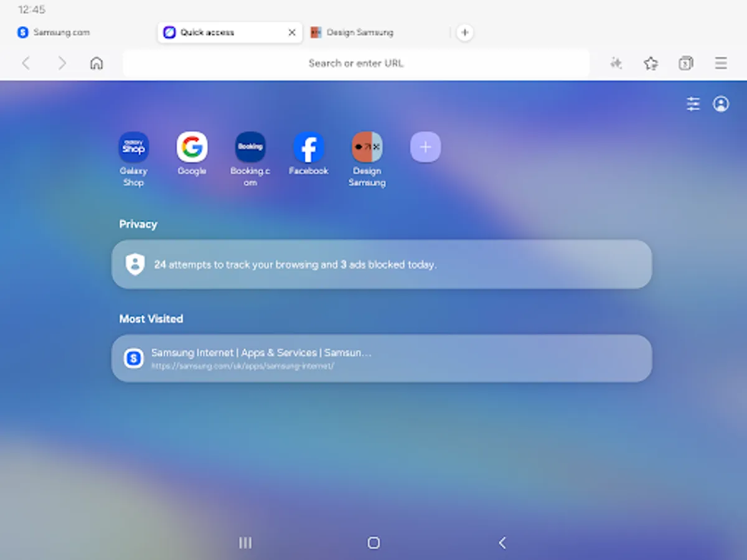Open the Samsung account profile icon
The image size is (747, 560).
pyautogui.click(x=720, y=103)
